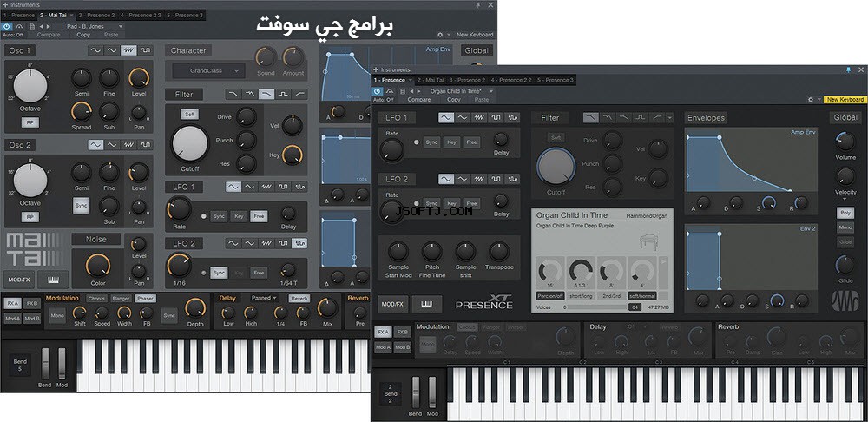Open the GrandClass character dropdown
868x422 pixels.
208,71
